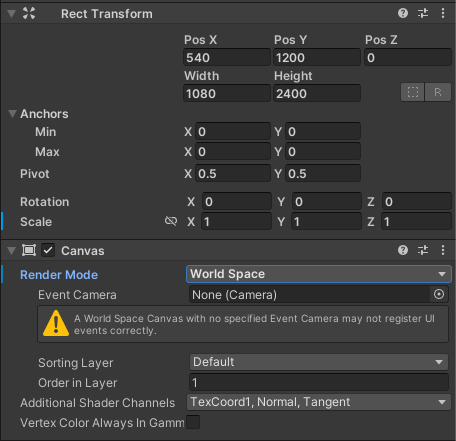Collapse the Canvas component
The width and height of the screenshot is (456, 441).
(12, 250)
